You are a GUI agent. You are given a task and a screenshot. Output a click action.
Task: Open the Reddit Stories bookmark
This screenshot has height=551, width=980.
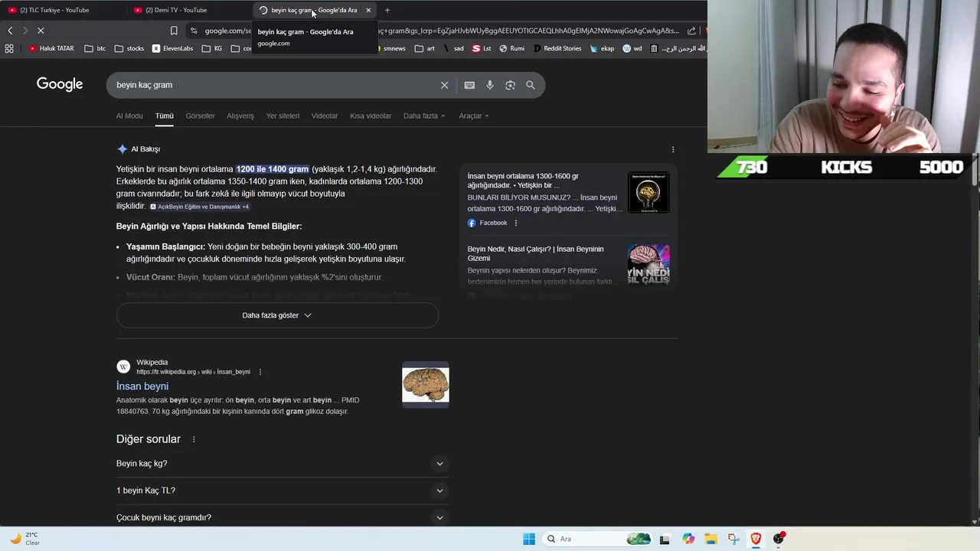coord(557,48)
